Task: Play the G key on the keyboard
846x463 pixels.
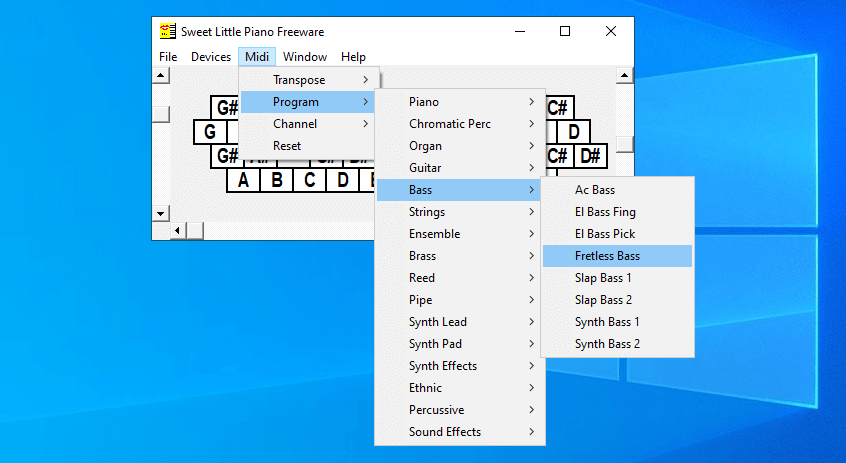Action: 210,132
